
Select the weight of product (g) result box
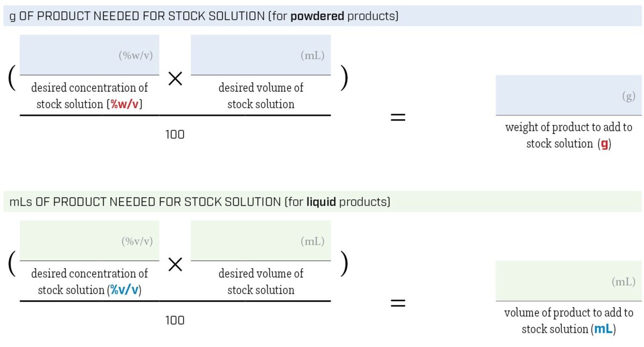click(x=568, y=95)
